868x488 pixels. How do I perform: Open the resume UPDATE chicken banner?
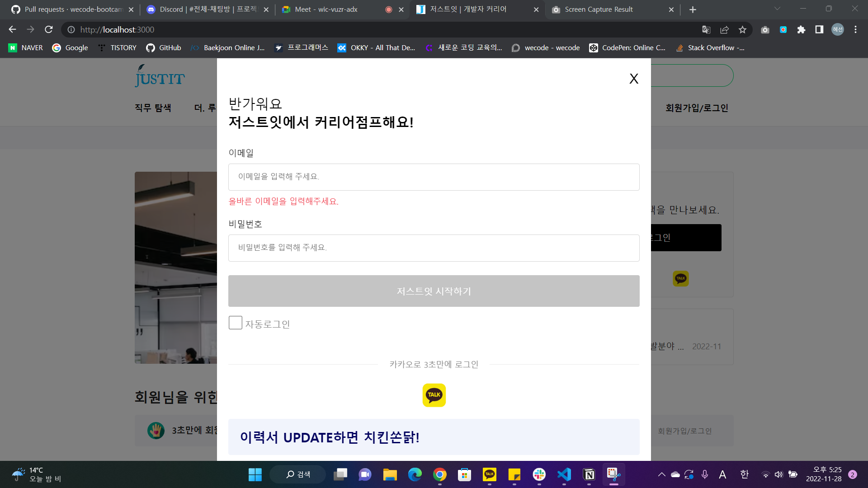click(434, 437)
